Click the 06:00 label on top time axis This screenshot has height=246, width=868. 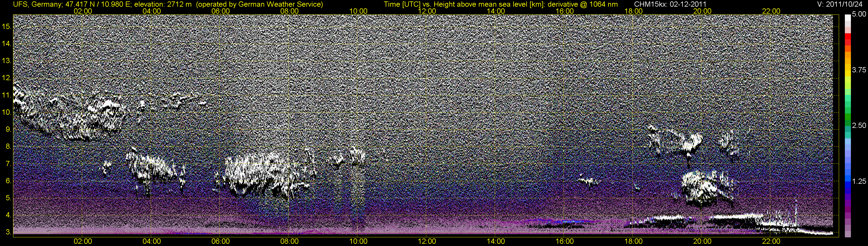tap(221, 11)
